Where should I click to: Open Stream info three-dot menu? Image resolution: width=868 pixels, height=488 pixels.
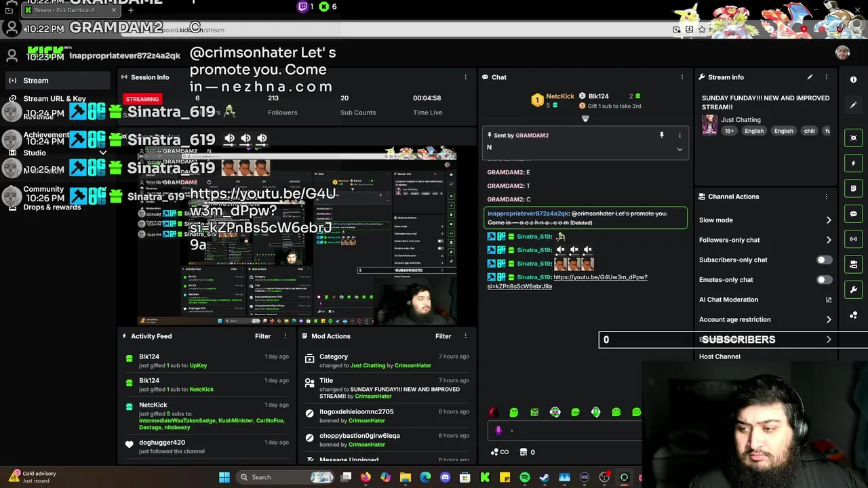click(x=826, y=77)
